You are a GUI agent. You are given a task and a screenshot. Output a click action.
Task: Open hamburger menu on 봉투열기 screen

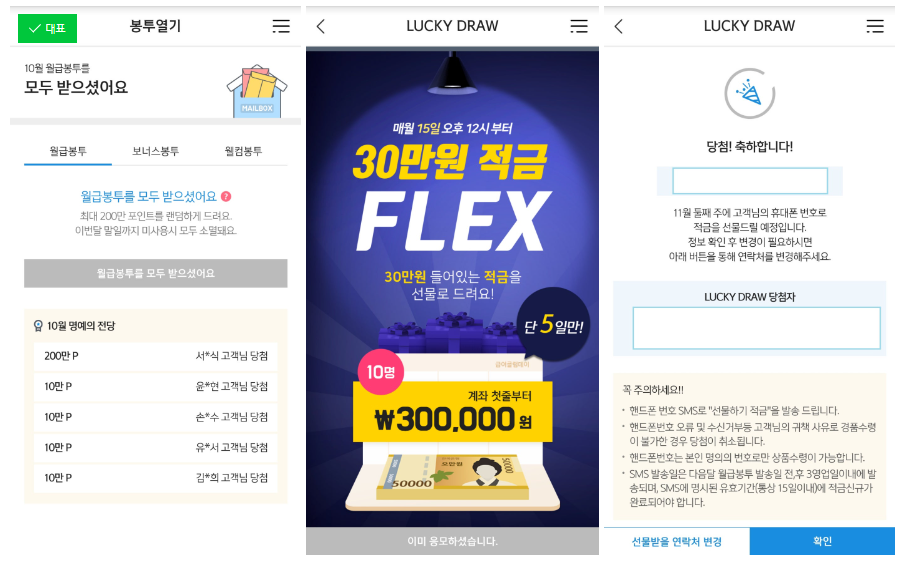click(x=281, y=26)
